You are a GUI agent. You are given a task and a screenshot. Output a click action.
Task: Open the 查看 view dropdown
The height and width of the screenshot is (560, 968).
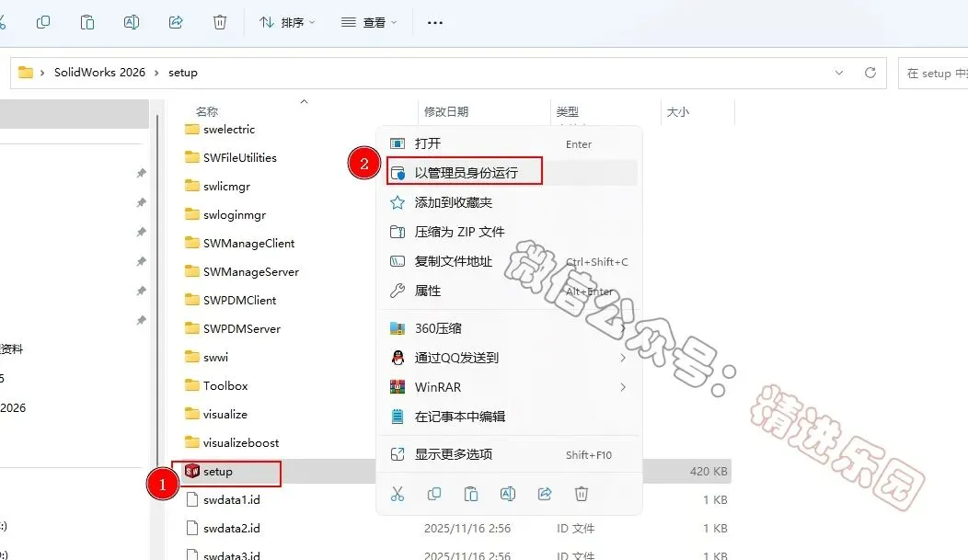tap(369, 22)
